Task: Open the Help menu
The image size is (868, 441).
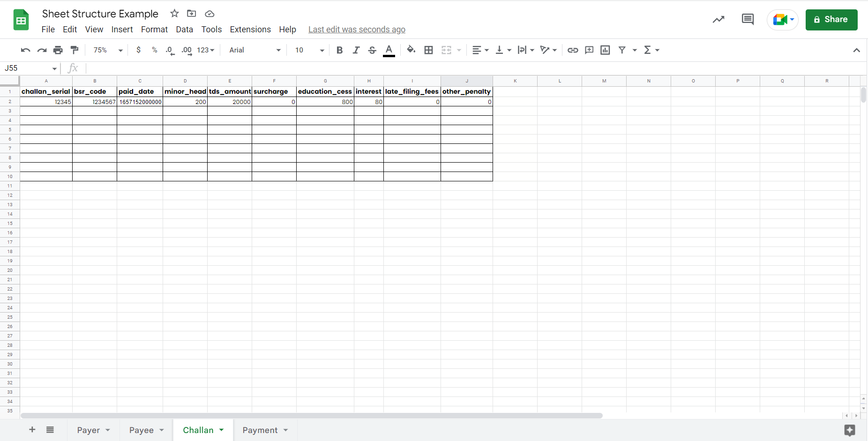Action: click(x=287, y=30)
